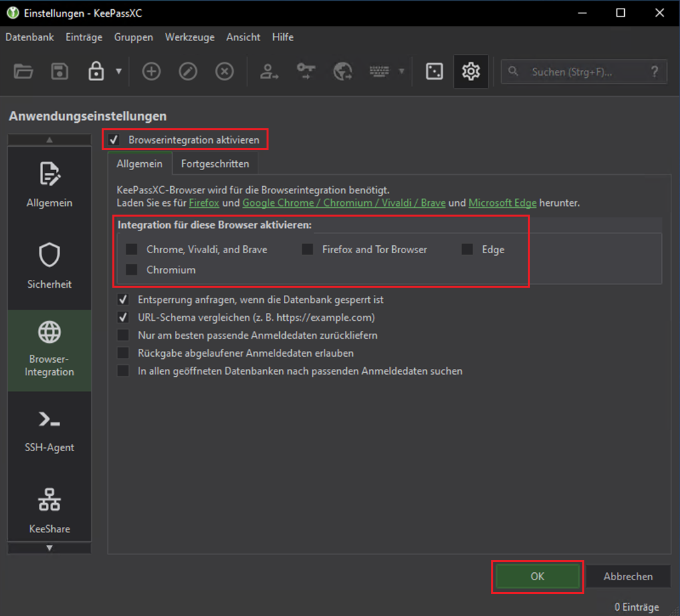The height and width of the screenshot is (616, 680).
Task: Click the open database folder icon
Action: click(x=23, y=72)
